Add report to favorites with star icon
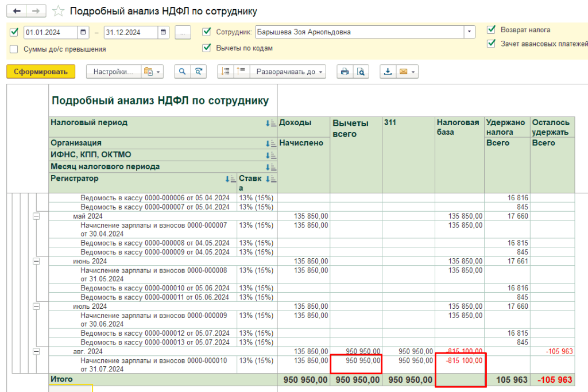Viewport: 588px width, 392px height. pos(58,11)
